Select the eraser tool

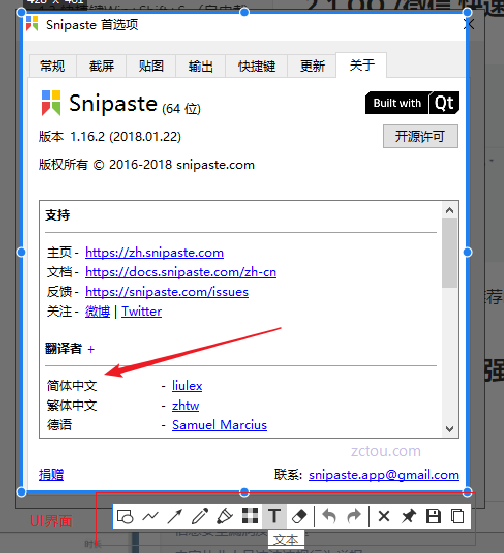pyautogui.click(x=299, y=517)
